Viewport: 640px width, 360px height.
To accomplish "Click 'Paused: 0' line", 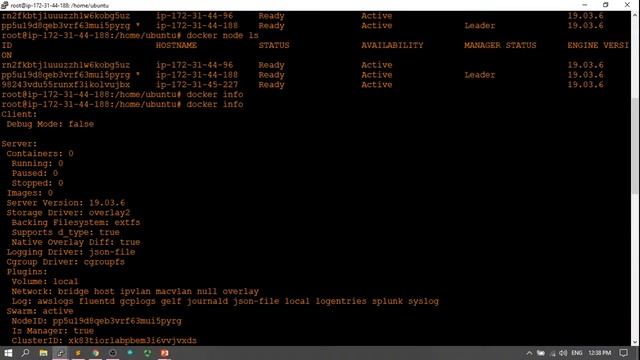I will [35, 173].
